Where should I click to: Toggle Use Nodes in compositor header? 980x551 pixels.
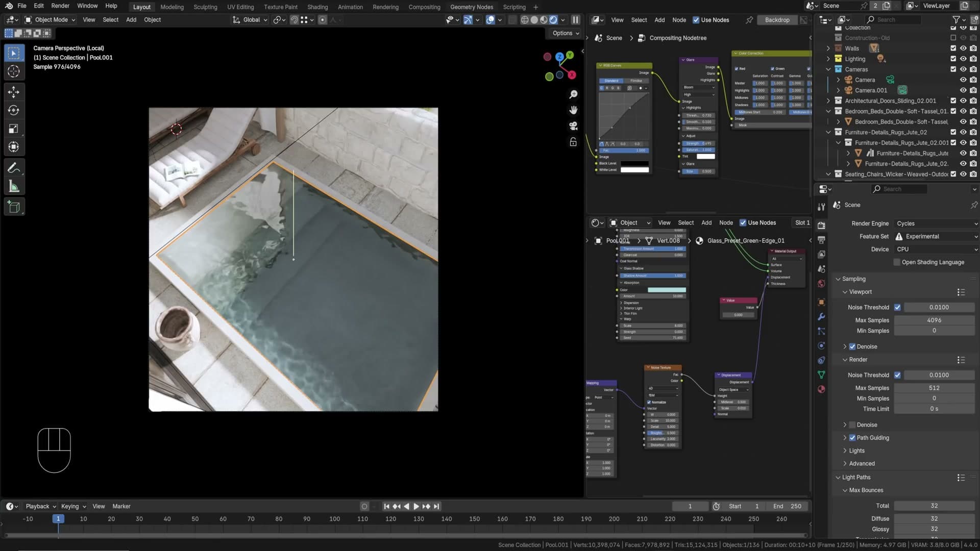pyautogui.click(x=696, y=20)
